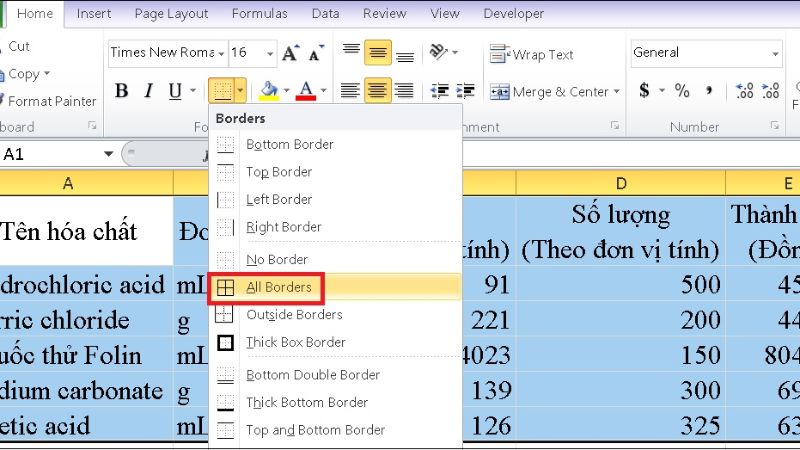The height and width of the screenshot is (450, 800).
Task: Choose Top and Bottom Border option
Action: click(335, 430)
